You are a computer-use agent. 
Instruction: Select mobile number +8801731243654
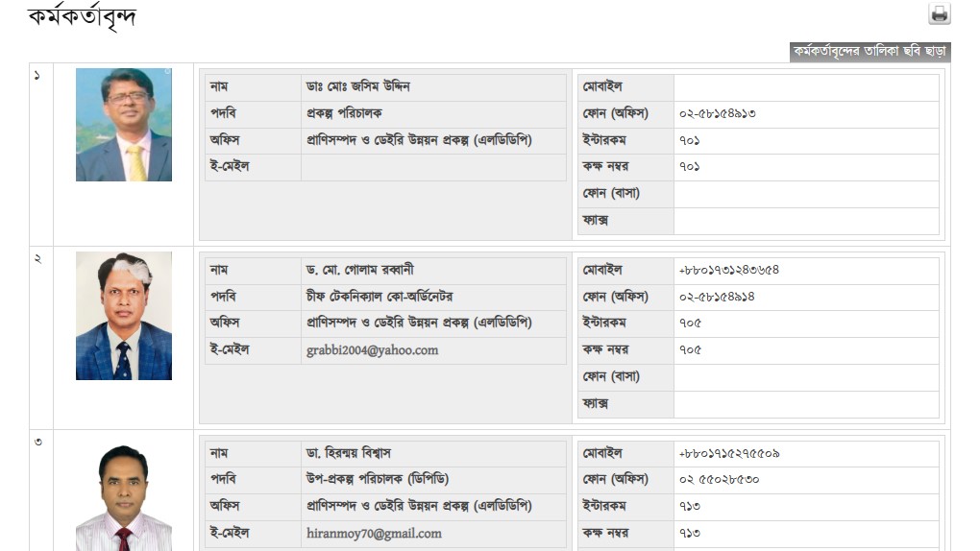coord(728,270)
